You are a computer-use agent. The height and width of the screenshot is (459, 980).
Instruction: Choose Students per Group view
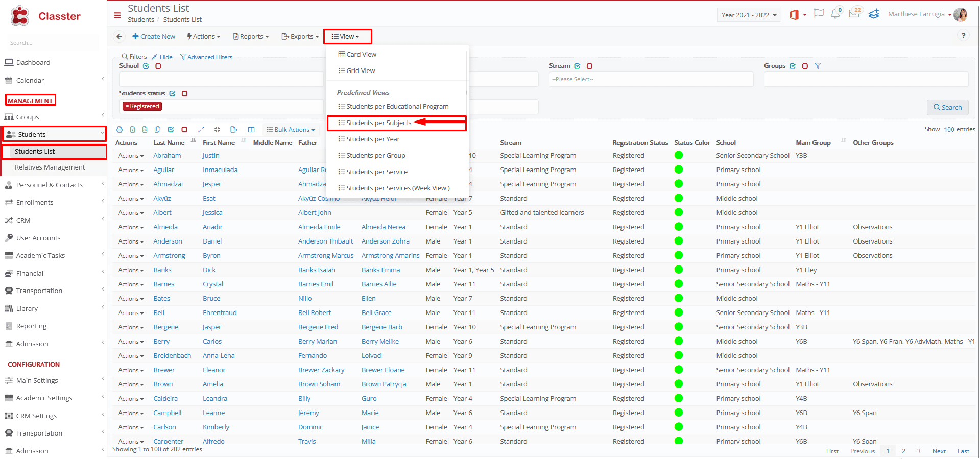point(372,156)
